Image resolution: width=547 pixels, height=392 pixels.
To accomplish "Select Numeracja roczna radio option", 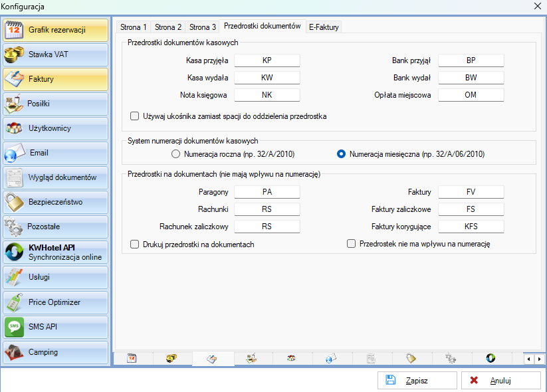I will (176, 154).
